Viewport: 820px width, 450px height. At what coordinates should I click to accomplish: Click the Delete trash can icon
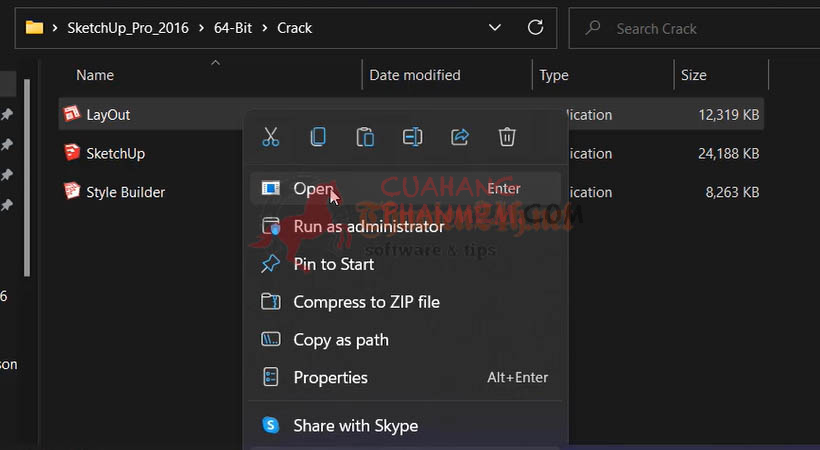[507, 137]
